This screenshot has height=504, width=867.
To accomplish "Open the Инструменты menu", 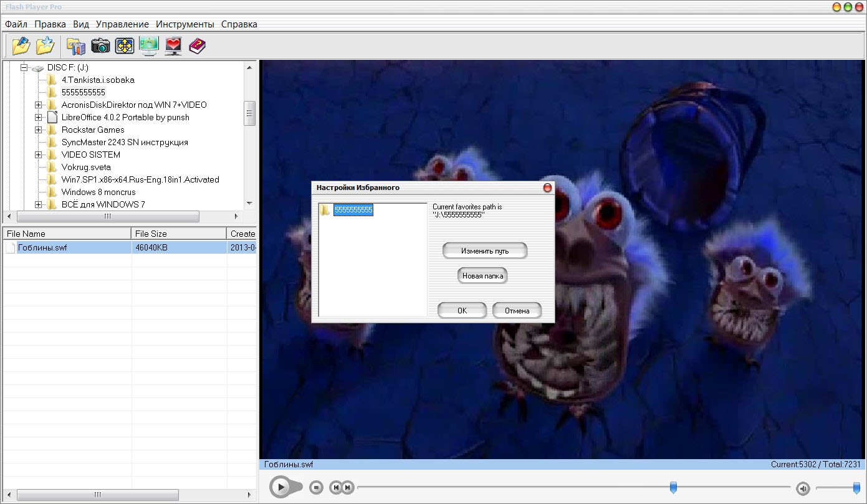I will coord(185,24).
